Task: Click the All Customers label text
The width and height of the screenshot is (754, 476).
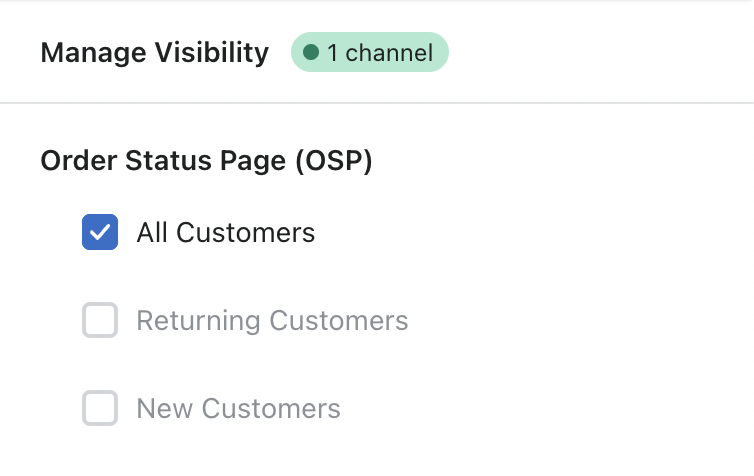Action: [x=226, y=233]
